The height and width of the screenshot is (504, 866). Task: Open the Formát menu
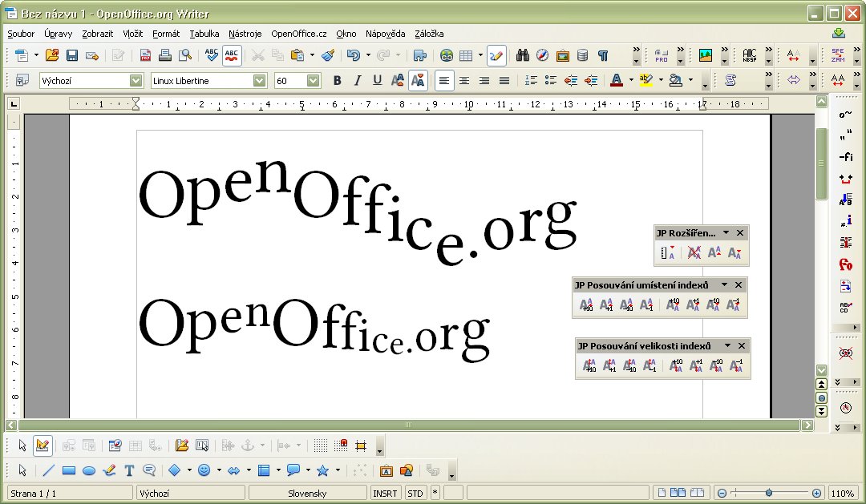click(166, 34)
